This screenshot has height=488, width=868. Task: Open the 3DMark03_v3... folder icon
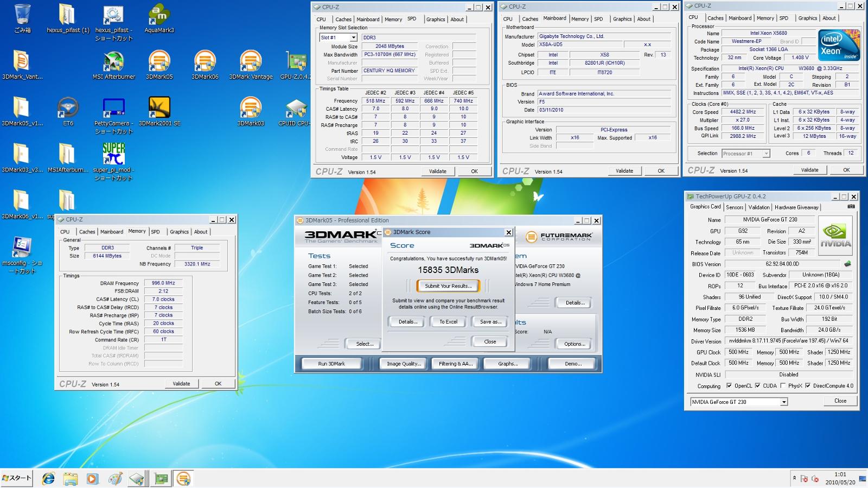click(x=22, y=159)
